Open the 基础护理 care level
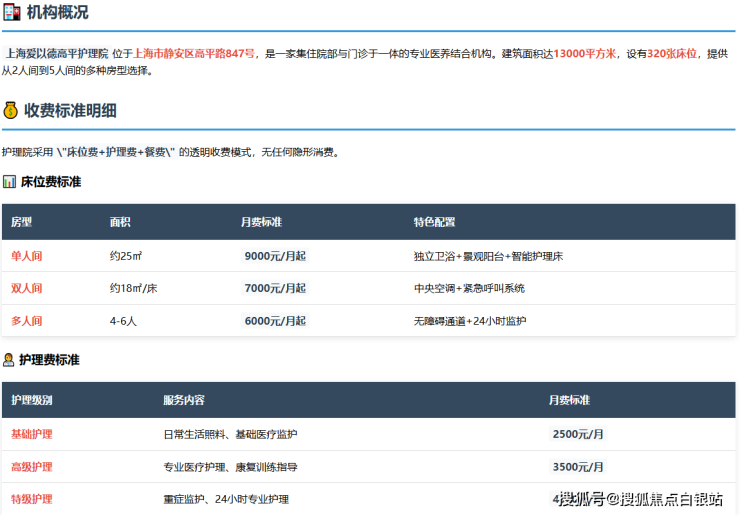The height and width of the screenshot is (515, 740). 31,435
